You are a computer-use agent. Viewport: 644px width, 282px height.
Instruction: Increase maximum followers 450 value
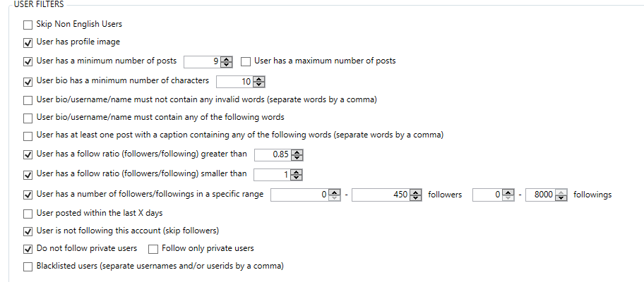tap(416, 192)
